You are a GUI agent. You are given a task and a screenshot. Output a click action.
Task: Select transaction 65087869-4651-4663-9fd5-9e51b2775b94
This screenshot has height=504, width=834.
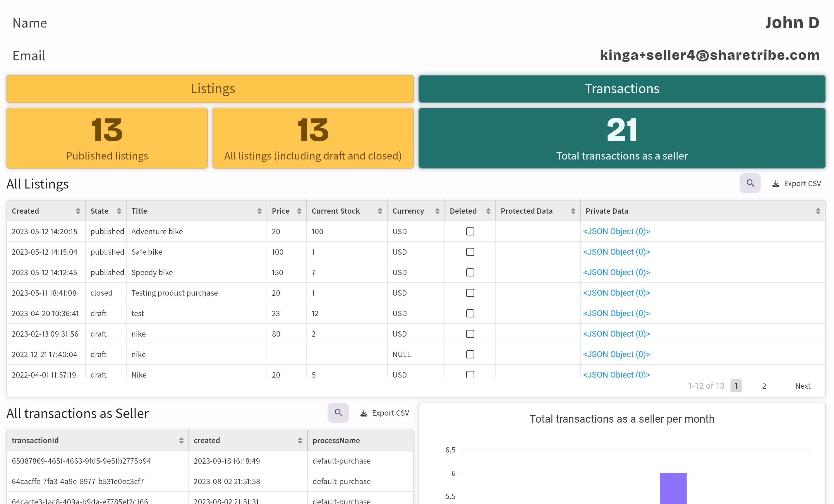click(x=81, y=461)
